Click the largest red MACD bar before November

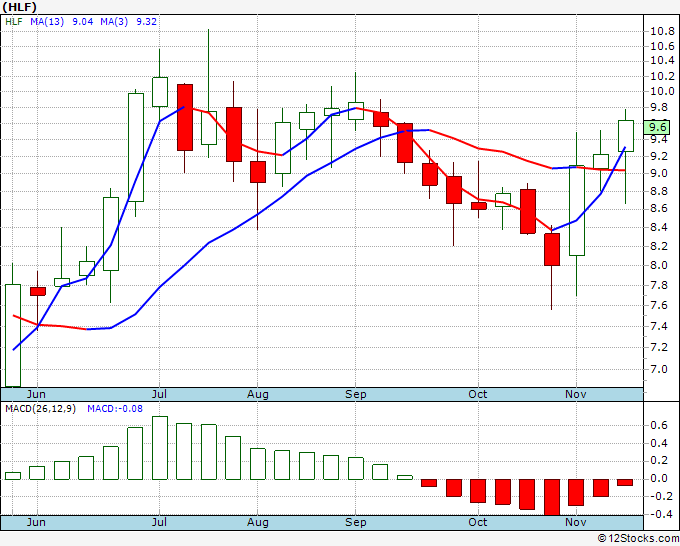(x=552, y=497)
